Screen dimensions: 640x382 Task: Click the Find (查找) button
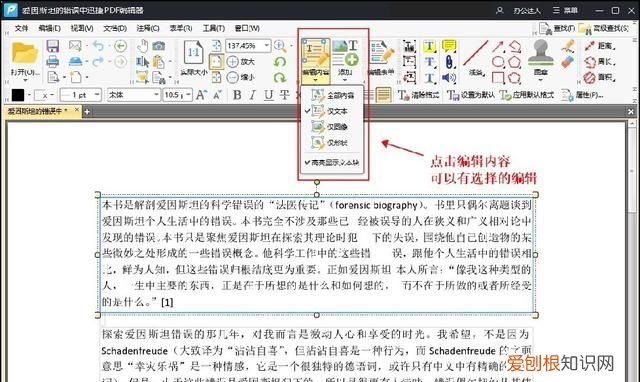(557, 29)
